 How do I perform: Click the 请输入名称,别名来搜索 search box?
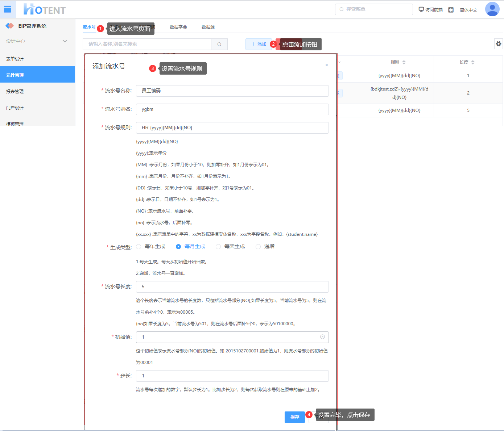point(147,44)
